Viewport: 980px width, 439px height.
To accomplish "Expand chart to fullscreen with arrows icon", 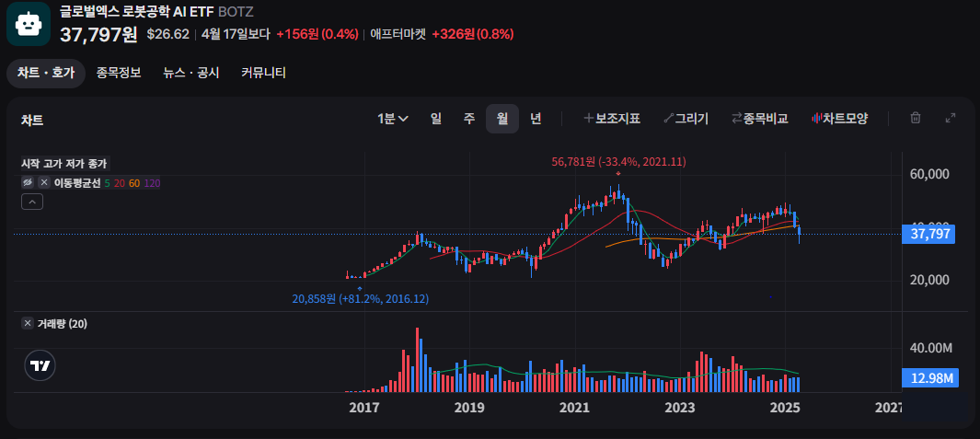I will tap(951, 118).
